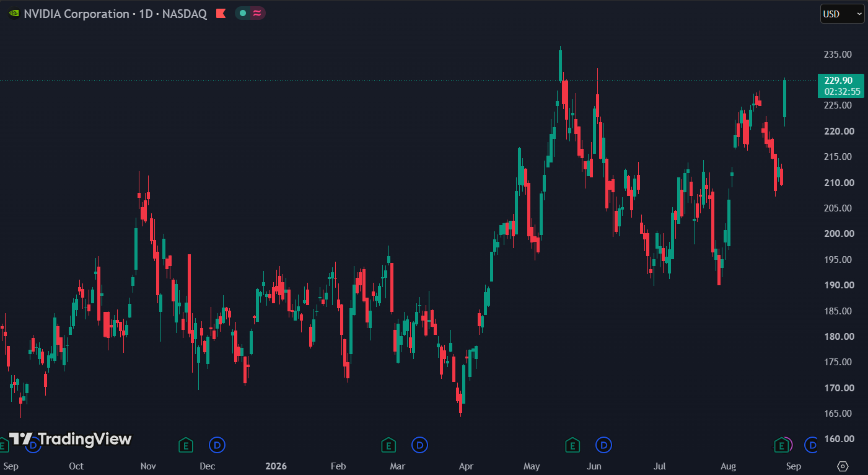Select the 200.00 price axis label

tap(840, 234)
